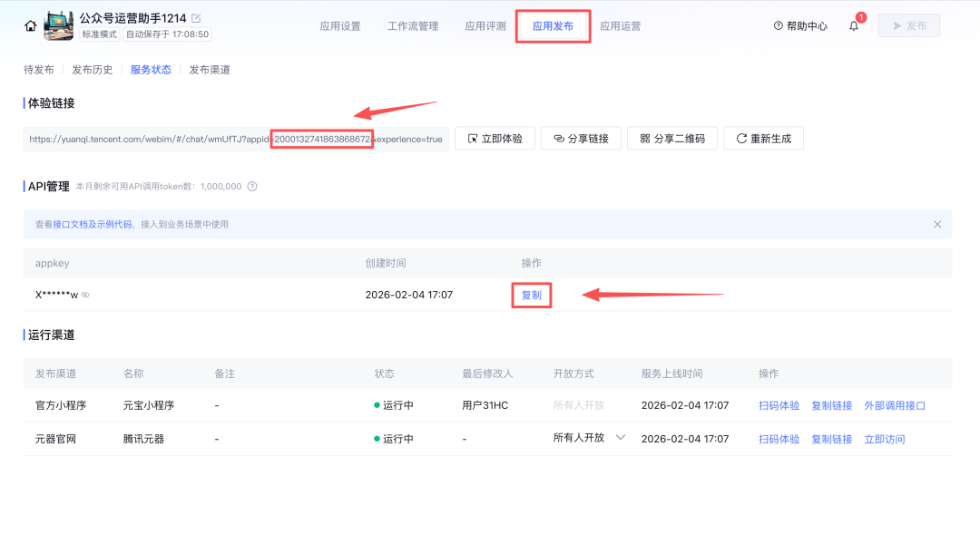Select appkey creation time 2026-02-04 17:07

(408, 295)
